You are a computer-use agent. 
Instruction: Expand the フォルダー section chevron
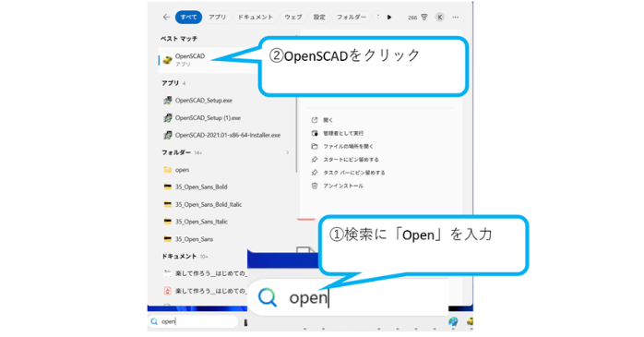click(287, 152)
